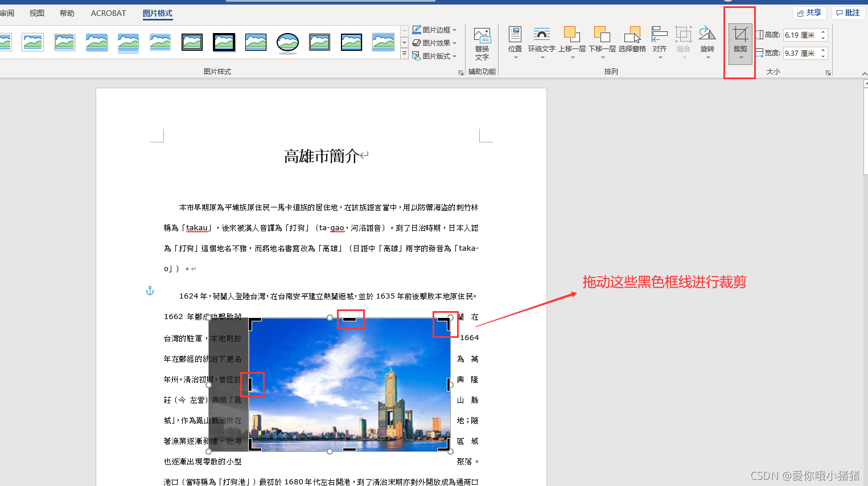Open the 选择窗格 selection pane
The image size is (868, 486).
pos(632,40)
